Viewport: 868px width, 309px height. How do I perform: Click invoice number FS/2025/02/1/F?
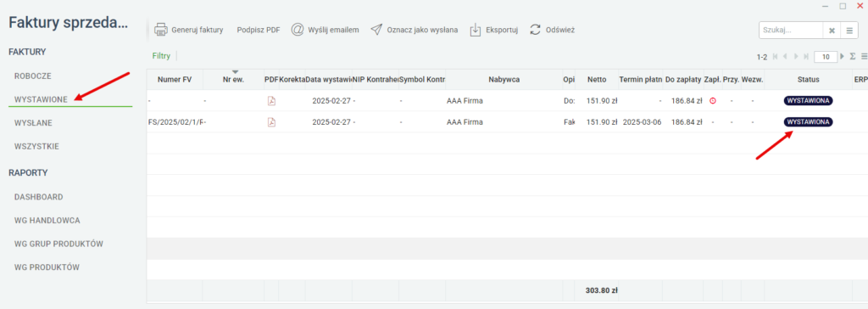coord(176,122)
